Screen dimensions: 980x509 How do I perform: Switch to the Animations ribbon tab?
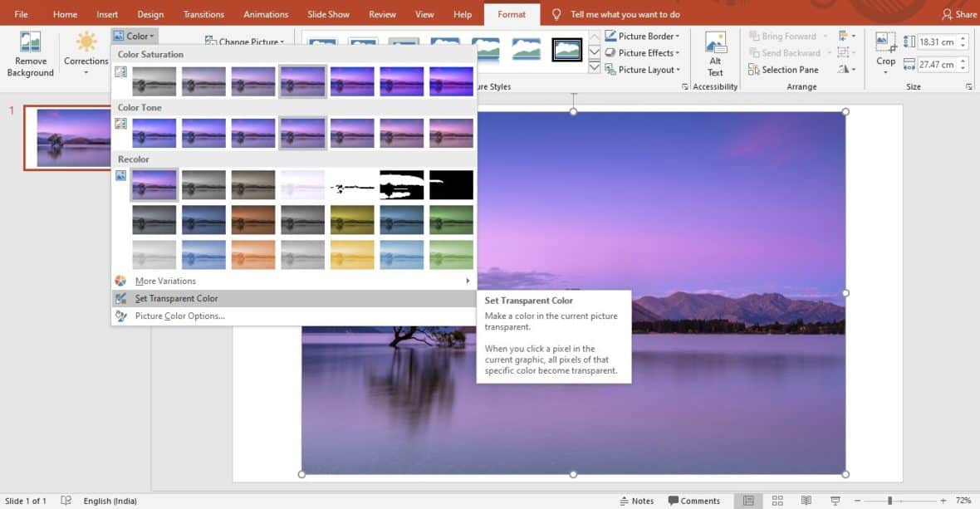266,13
